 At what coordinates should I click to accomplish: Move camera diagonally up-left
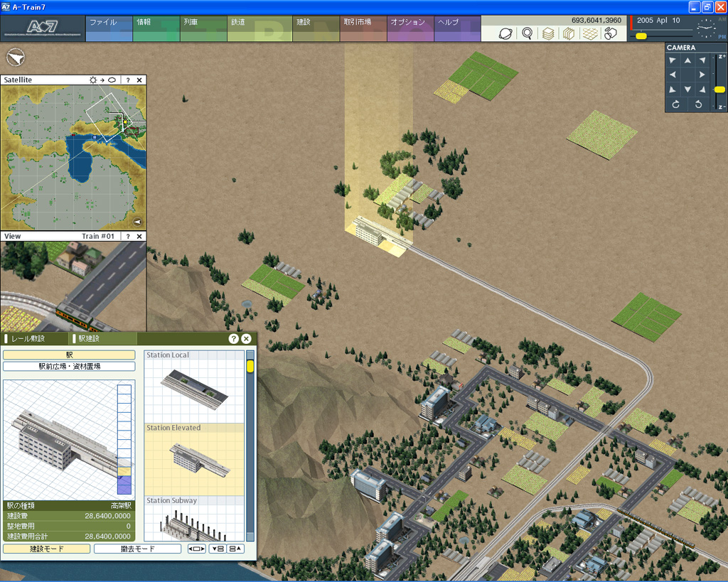click(673, 60)
